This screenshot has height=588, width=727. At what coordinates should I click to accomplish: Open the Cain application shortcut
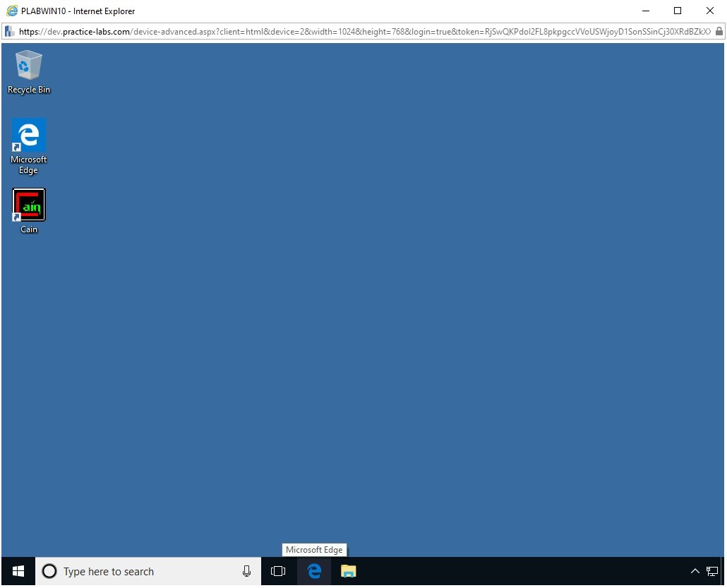(28, 205)
